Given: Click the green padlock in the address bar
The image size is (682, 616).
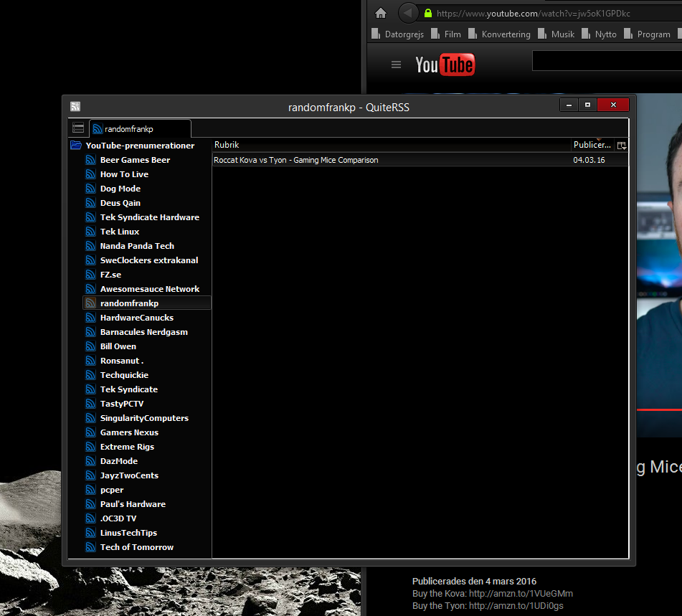Looking at the screenshot, I should tap(428, 13).
